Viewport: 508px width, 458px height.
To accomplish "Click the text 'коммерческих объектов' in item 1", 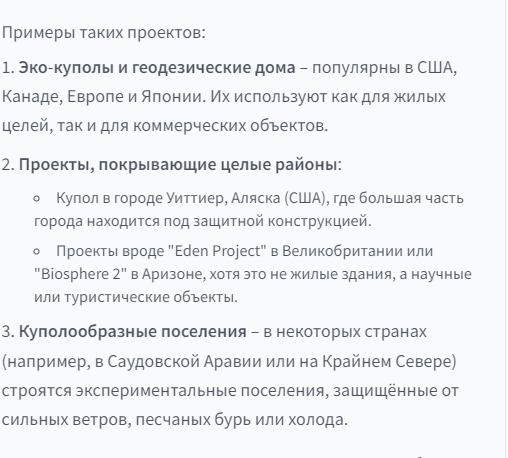I will coord(229,126).
